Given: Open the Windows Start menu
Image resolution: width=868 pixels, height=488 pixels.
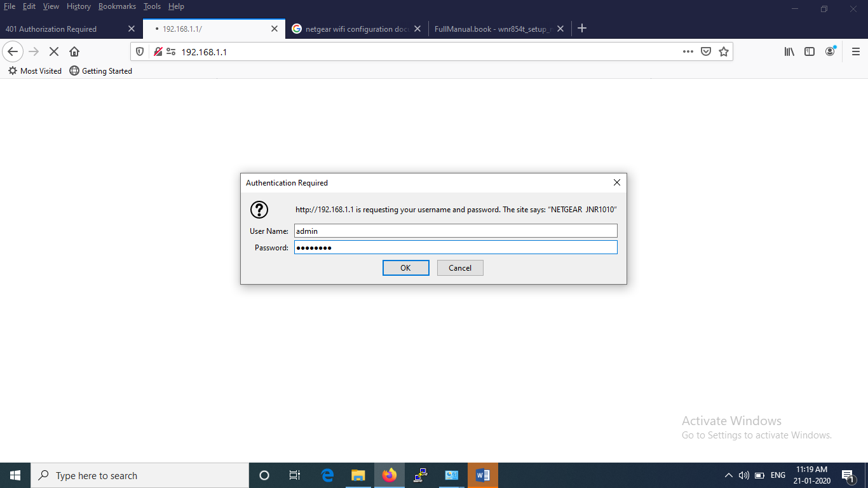Looking at the screenshot, I should [x=15, y=475].
